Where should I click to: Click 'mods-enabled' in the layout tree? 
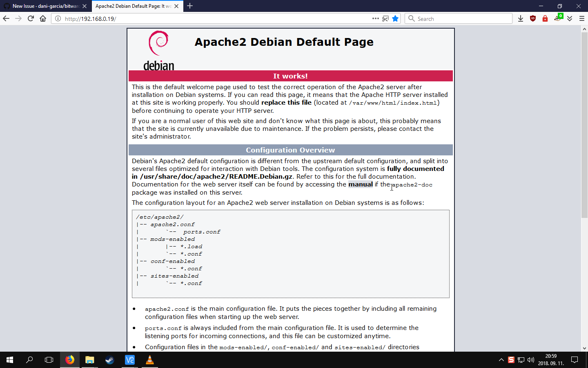[172, 239]
